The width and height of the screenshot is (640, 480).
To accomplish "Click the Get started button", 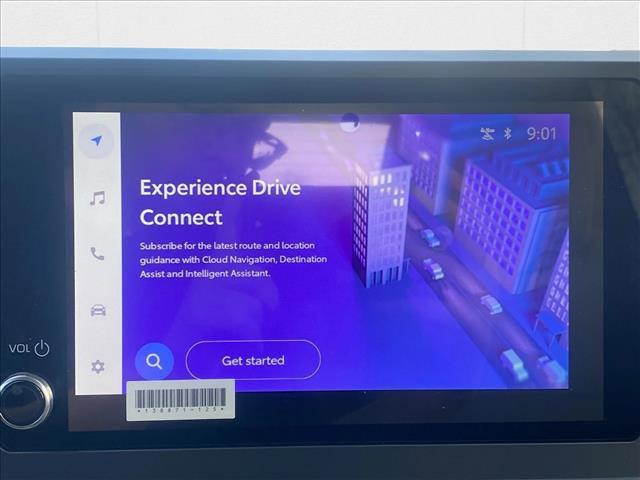I will (x=253, y=360).
